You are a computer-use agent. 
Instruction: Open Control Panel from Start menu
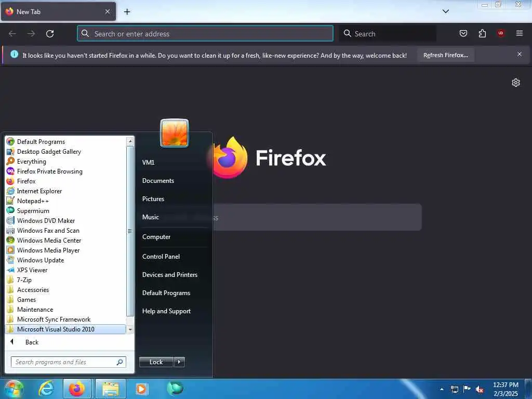point(161,256)
